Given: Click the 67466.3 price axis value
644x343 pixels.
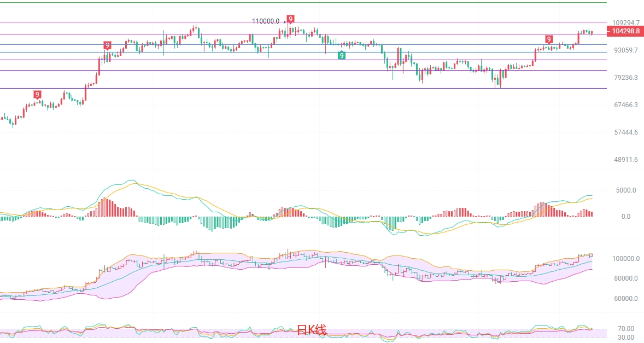Looking at the screenshot, I should point(625,105).
